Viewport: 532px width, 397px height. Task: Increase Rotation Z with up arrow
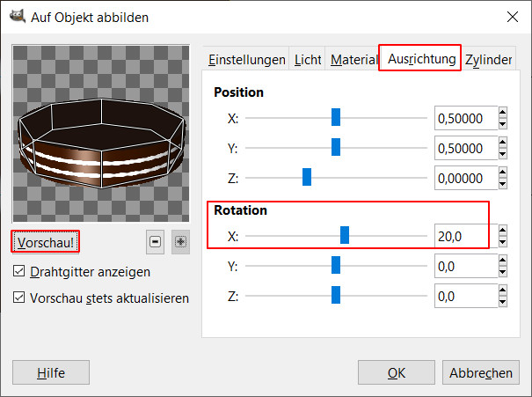coord(503,290)
